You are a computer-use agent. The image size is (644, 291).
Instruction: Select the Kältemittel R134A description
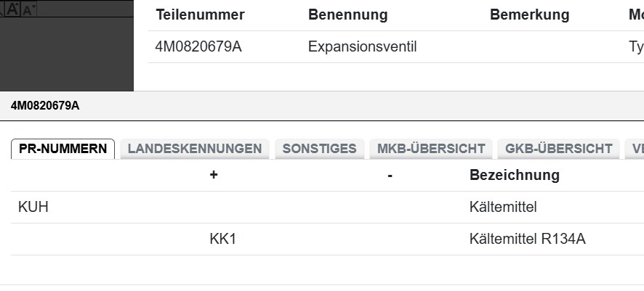point(527,239)
